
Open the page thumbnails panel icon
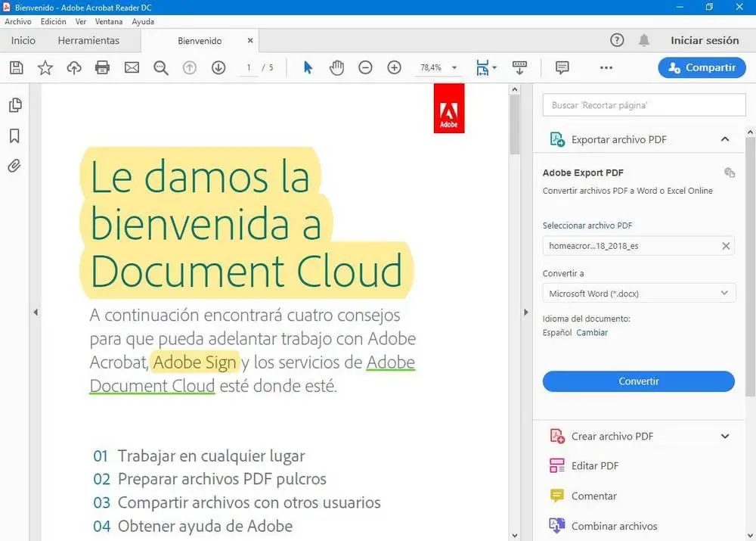pyautogui.click(x=14, y=105)
